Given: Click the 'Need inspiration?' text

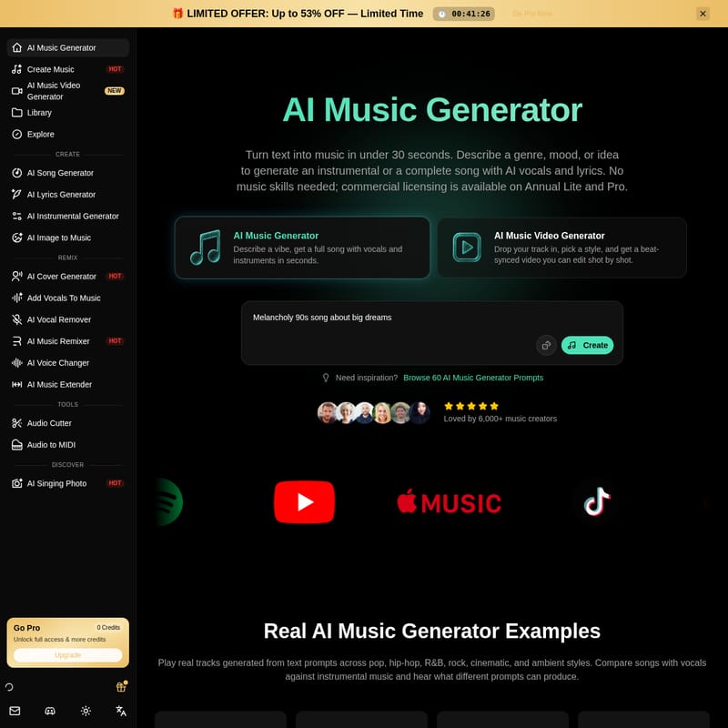Looking at the screenshot, I should 367,378.
